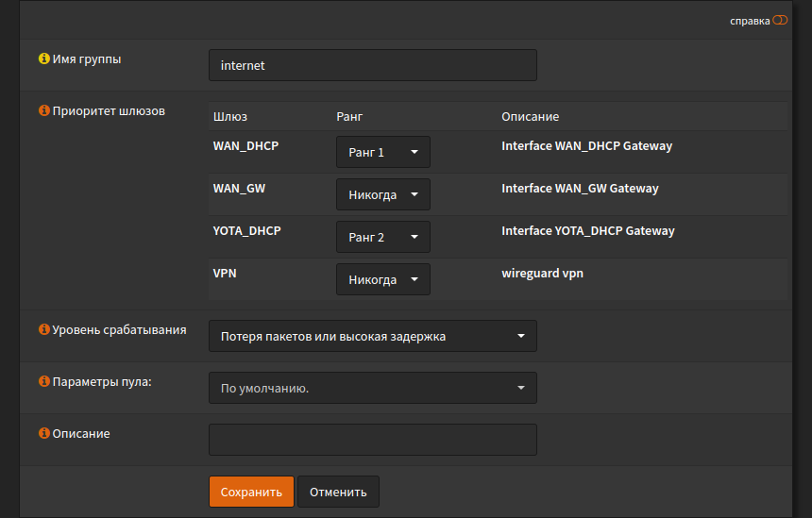Click the Описание column header in table
Viewport: 812px width, 518px height.
point(531,116)
